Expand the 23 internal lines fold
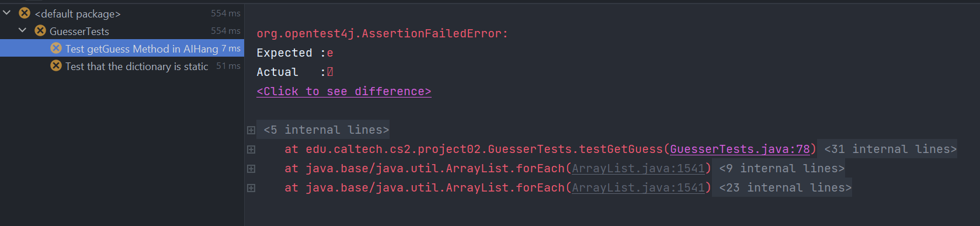This screenshot has width=980, height=226. tap(785, 187)
